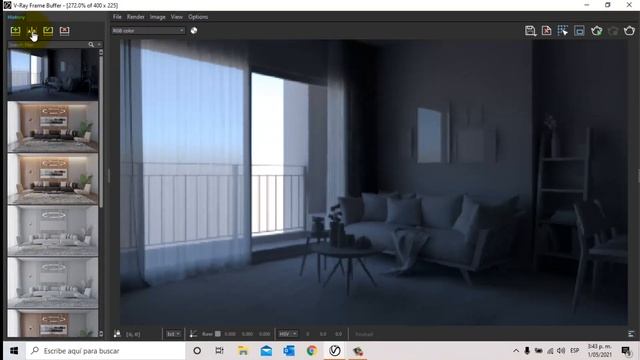
Task: Click the history list vertical scrollbar
Action: click(101, 131)
